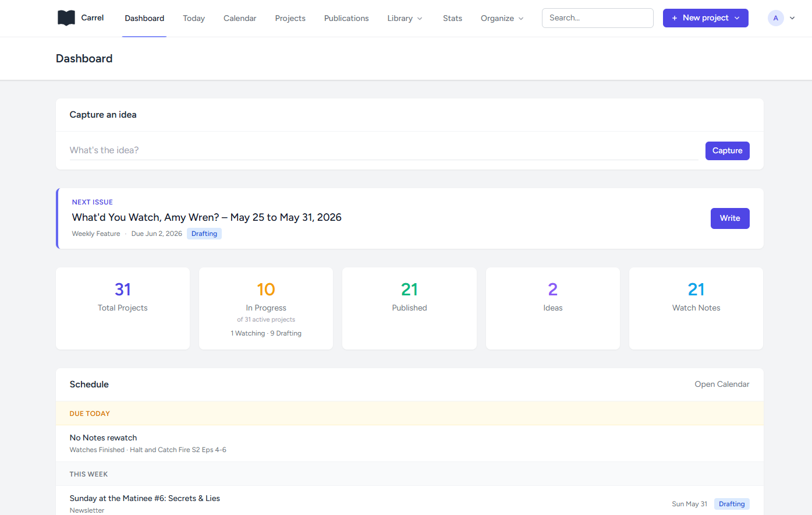Click the "THIS WEEK" section header
Image resolution: width=812 pixels, height=515 pixels.
coord(410,474)
